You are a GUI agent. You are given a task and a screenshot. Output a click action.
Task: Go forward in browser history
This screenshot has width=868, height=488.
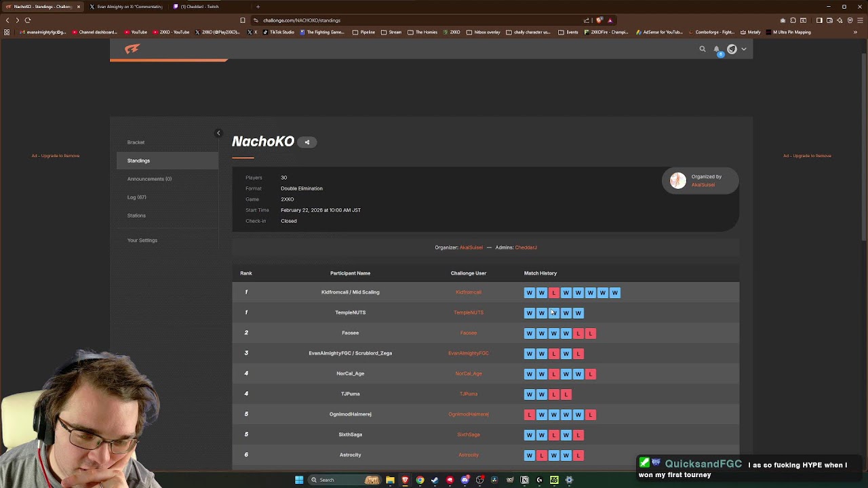tap(18, 20)
